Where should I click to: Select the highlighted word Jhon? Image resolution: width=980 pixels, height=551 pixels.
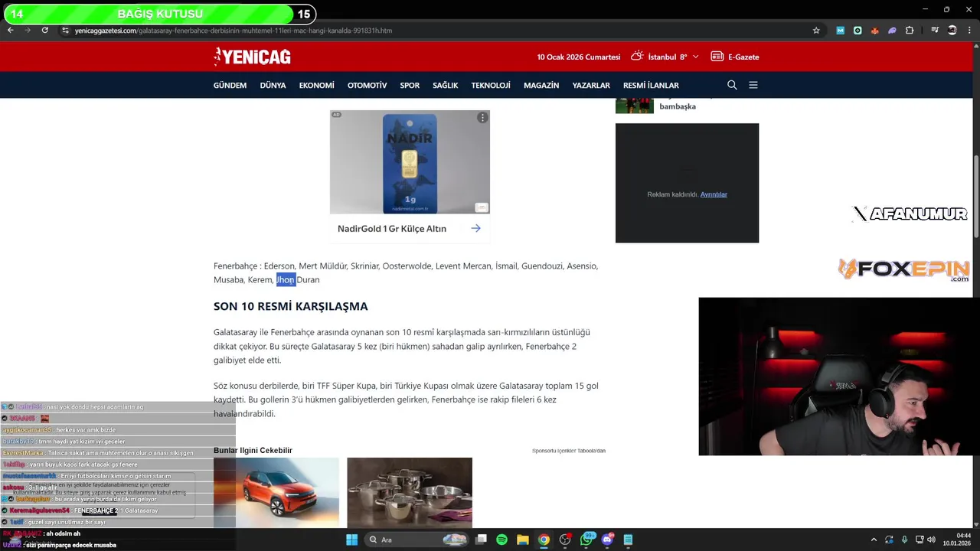tap(286, 280)
